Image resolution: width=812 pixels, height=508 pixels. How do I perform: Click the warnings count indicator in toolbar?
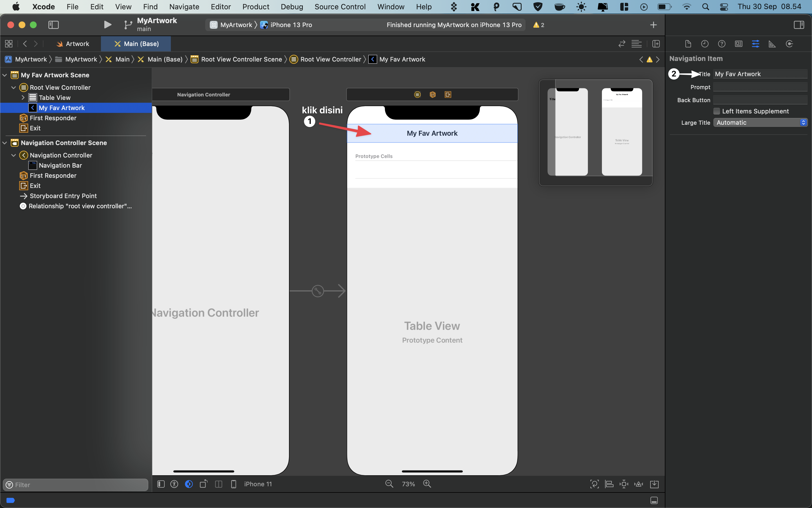[x=539, y=25]
